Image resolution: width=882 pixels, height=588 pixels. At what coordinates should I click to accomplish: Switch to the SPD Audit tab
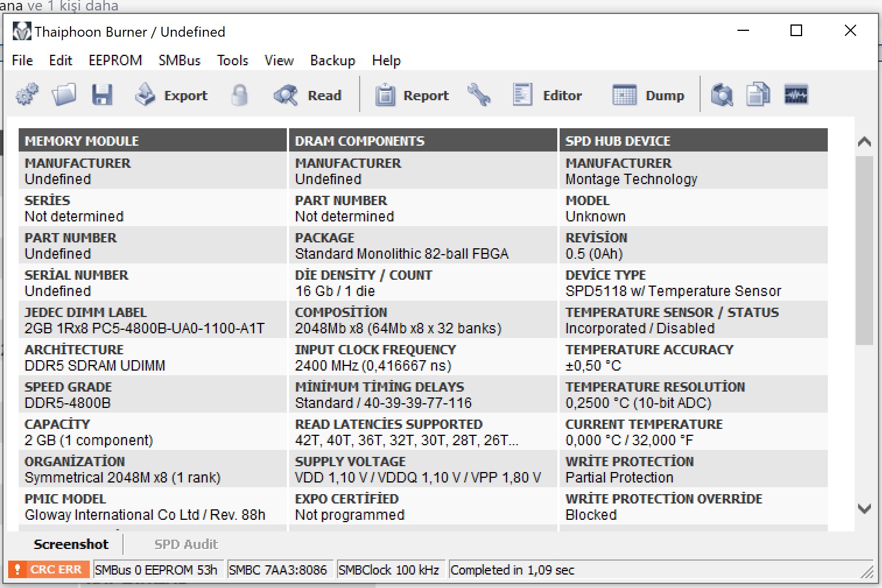tap(186, 544)
